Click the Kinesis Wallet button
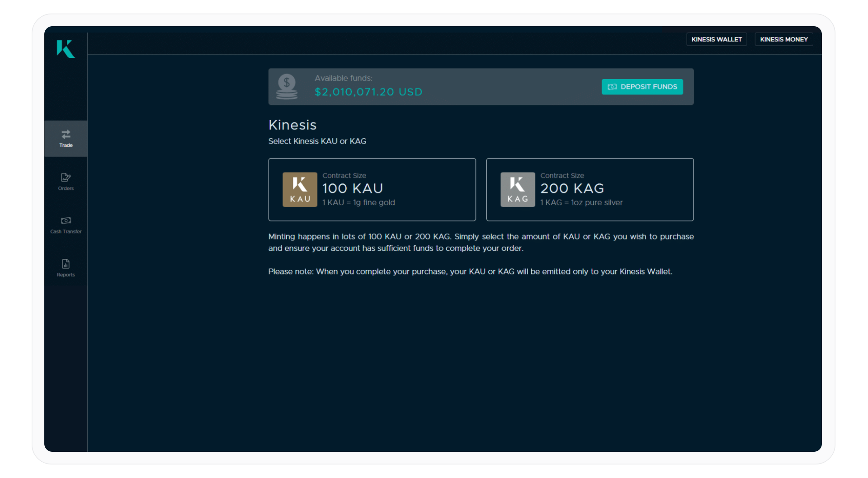Image resolution: width=868 pixels, height=478 pixels. point(717,39)
